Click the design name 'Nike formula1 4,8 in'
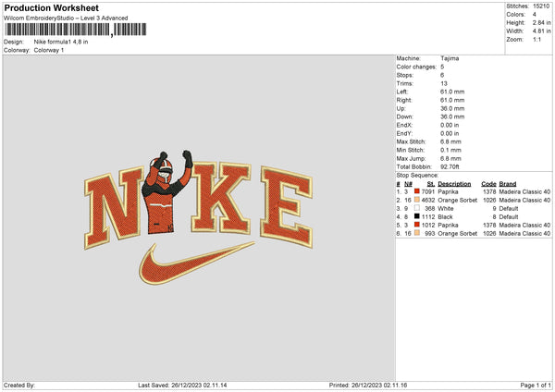555x392 pixels. 61,42
